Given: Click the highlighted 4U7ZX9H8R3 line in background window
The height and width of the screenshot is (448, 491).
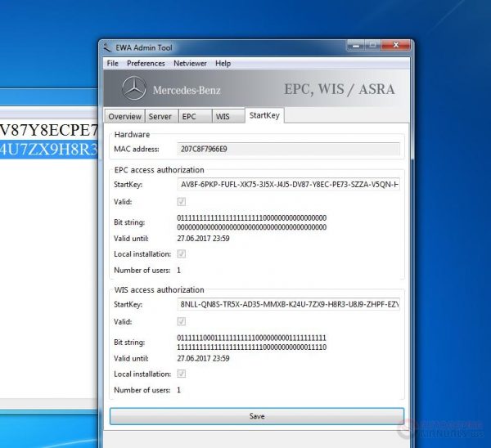Looking at the screenshot, I should click(49, 150).
